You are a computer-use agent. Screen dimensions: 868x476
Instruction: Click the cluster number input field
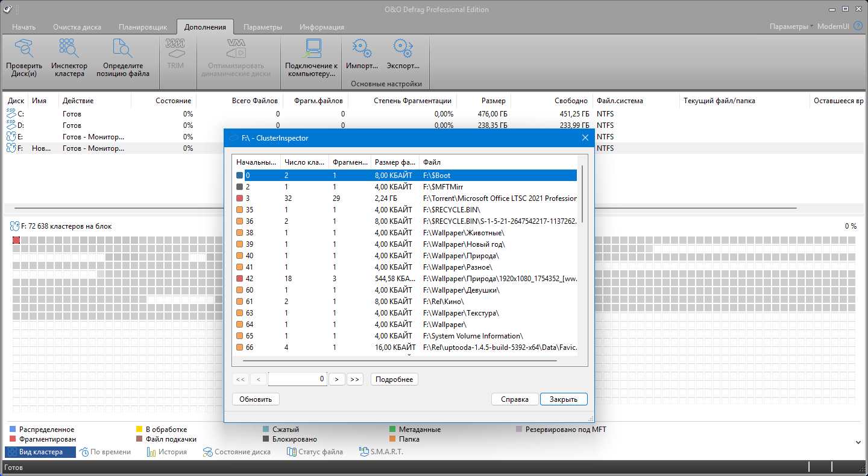coord(297,379)
